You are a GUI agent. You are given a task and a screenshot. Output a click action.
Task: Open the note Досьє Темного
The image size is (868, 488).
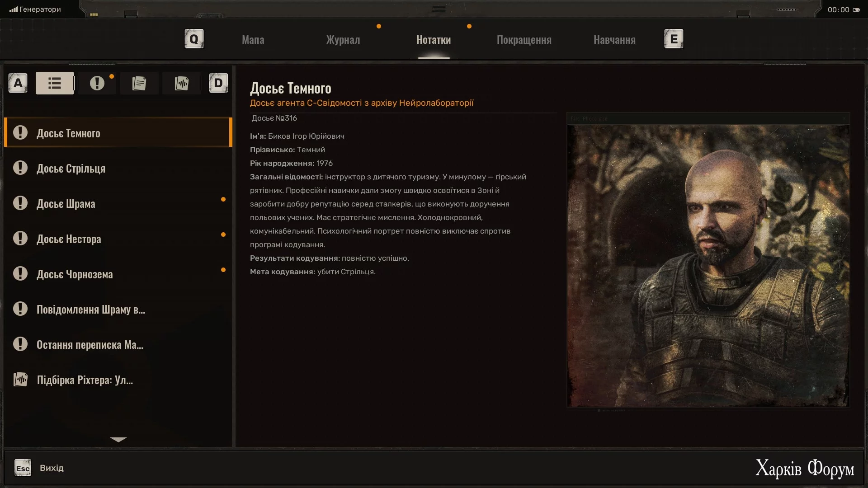pyautogui.click(x=118, y=132)
